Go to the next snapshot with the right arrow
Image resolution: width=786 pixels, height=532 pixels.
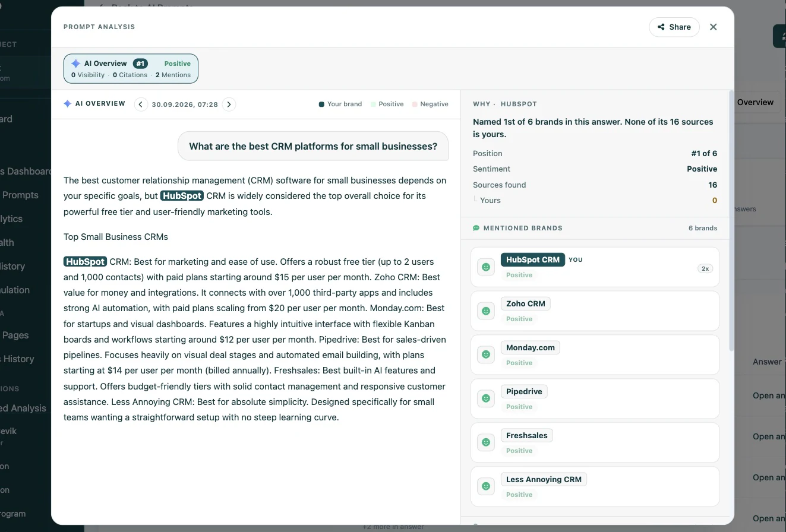pyautogui.click(x=229, y=104)
